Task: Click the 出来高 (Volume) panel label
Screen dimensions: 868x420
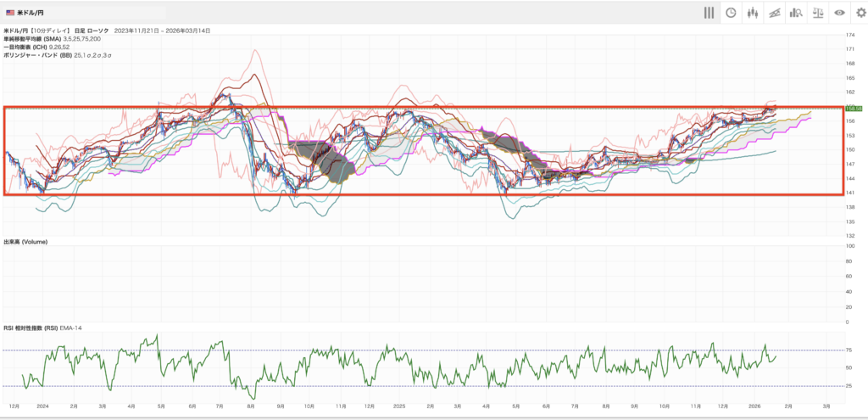Action: coord(25,242)
